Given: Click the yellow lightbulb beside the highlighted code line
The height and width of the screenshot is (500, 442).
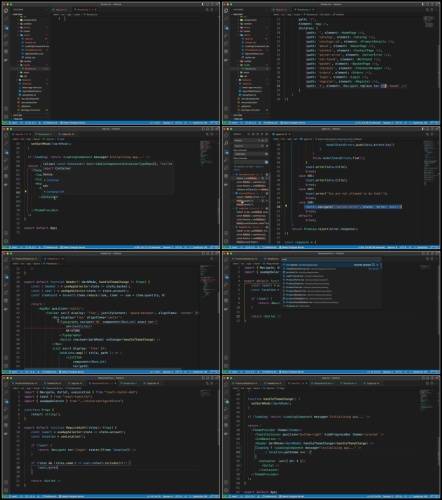Looking at the screenshot, I should pyautogui.click(x=286, y=206).
